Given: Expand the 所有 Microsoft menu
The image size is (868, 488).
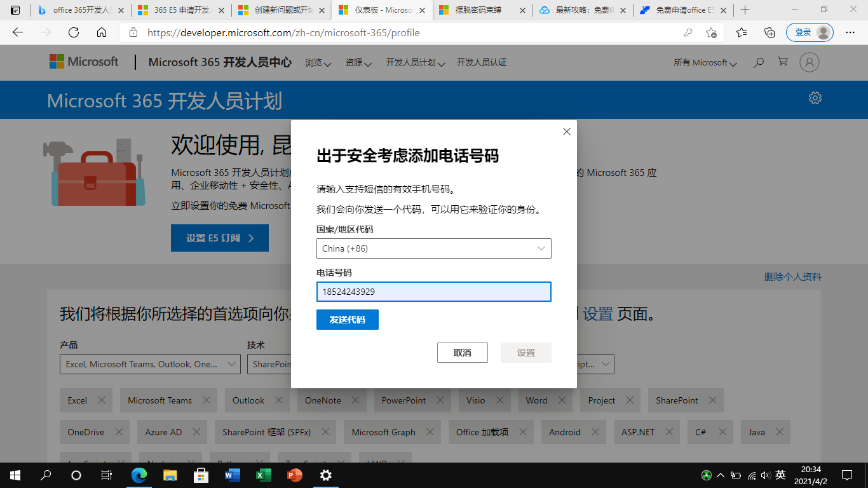Looking at the screenshot, I should tap(705, 62).
